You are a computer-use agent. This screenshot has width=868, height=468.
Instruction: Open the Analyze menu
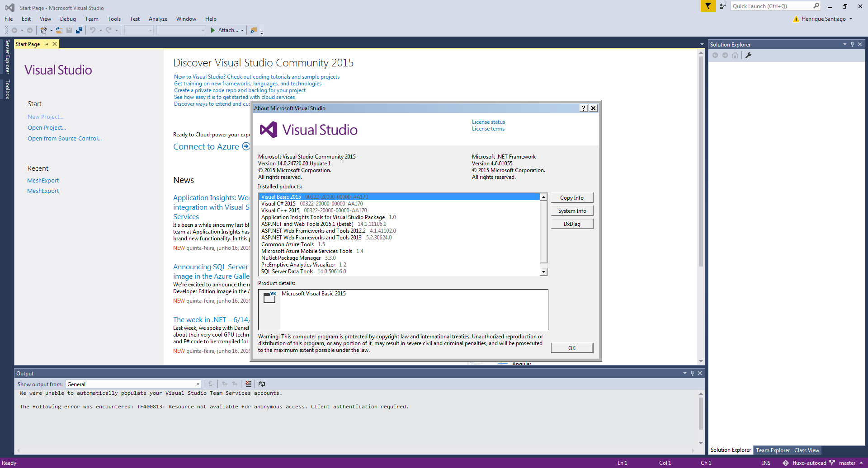[x=158, y=19]
